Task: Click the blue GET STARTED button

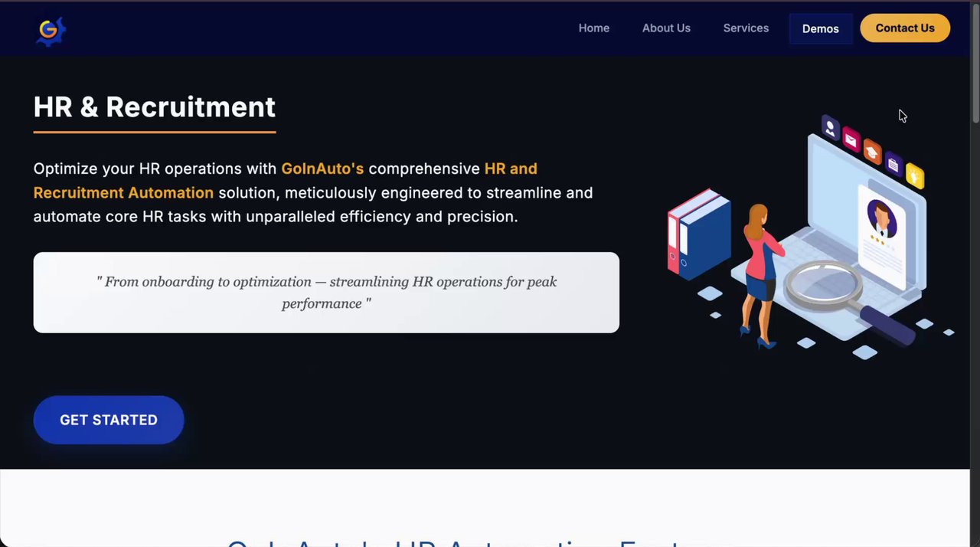Action: coord(109,420)
